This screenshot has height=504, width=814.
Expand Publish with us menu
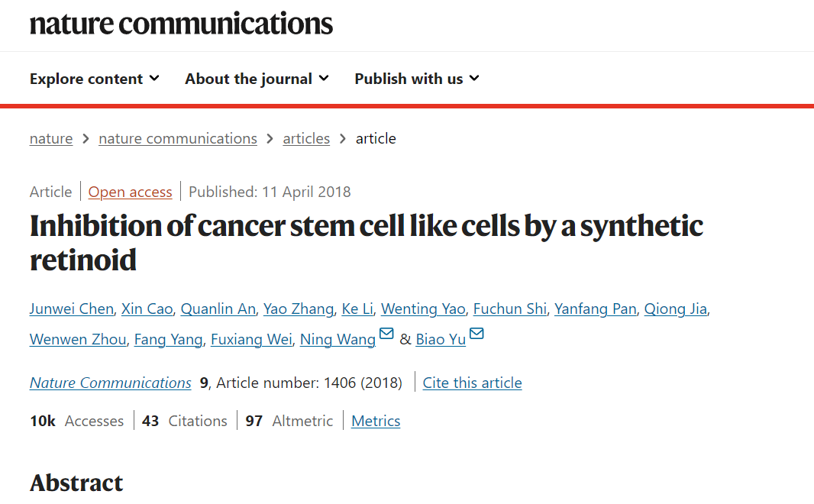click(416, 79)
